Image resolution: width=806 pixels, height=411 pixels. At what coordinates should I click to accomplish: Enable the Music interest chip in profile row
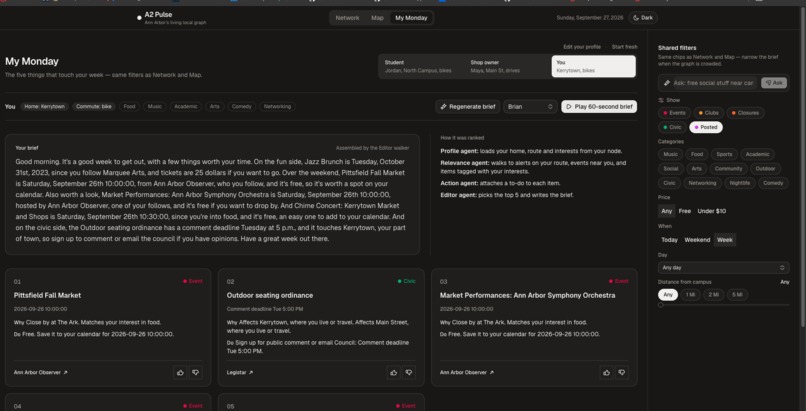pos(154,106)
